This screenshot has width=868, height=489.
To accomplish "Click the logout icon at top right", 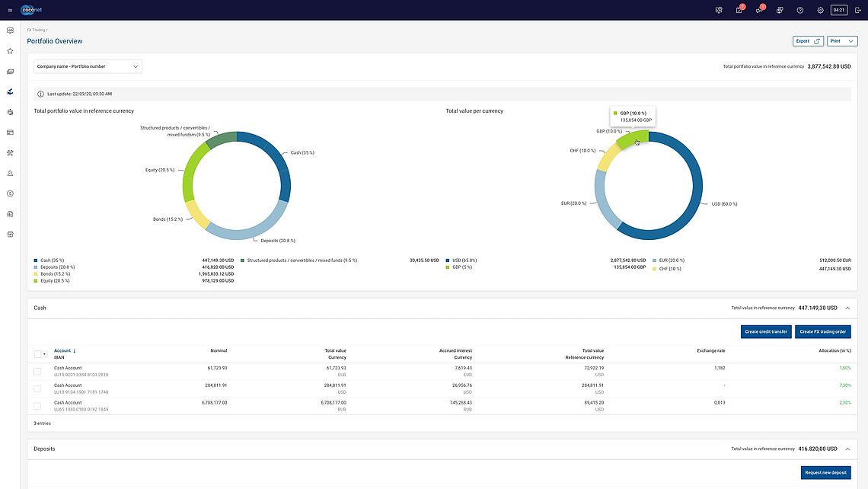I will pyautogui.click(x=858, y=10).
